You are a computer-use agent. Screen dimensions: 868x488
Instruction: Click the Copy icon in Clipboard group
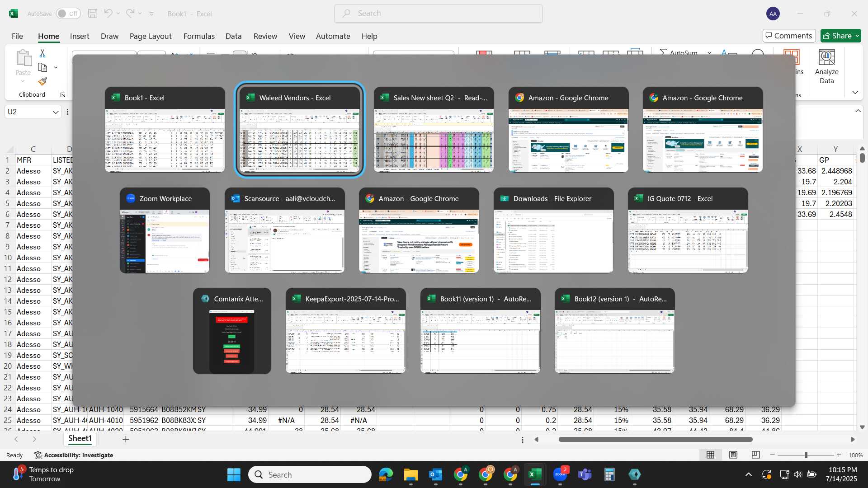(x=42, y=67)
